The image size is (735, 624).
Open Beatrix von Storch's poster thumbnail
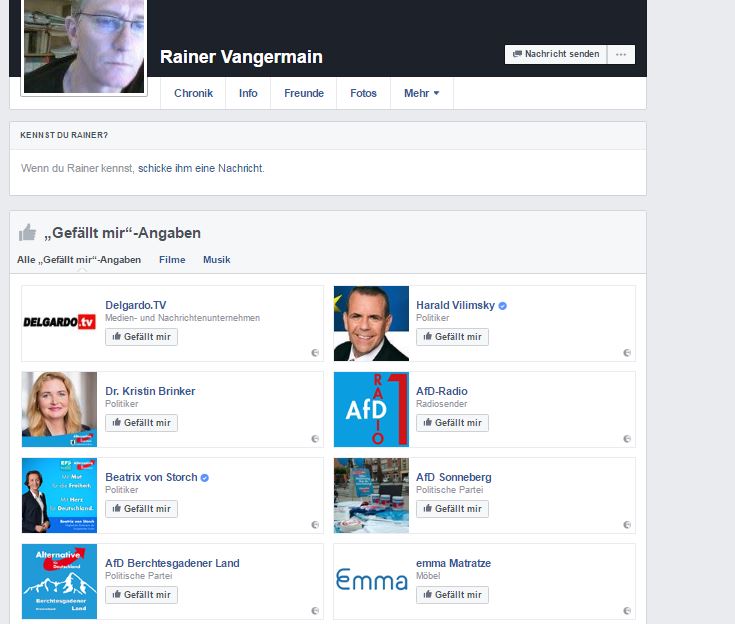[x=60, y=495]
